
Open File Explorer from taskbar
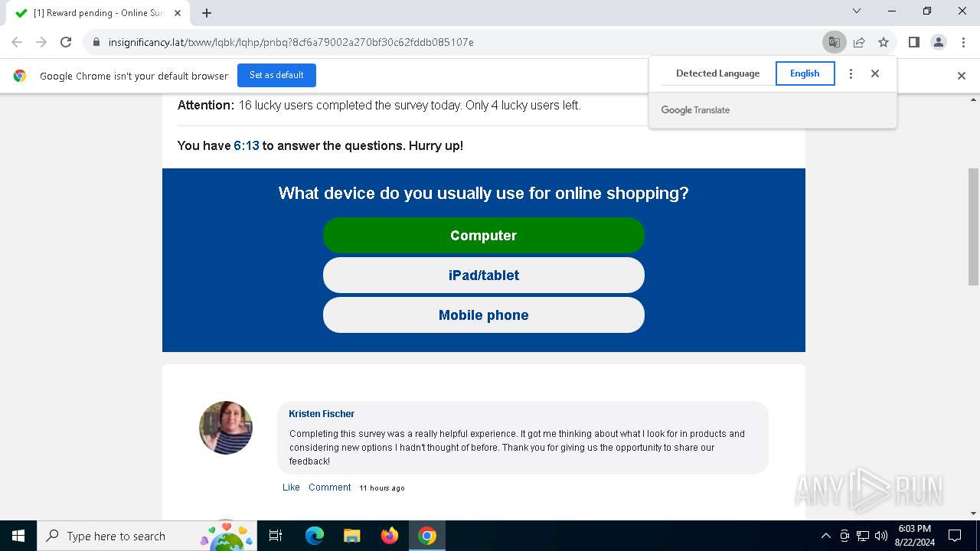[352, 536]
